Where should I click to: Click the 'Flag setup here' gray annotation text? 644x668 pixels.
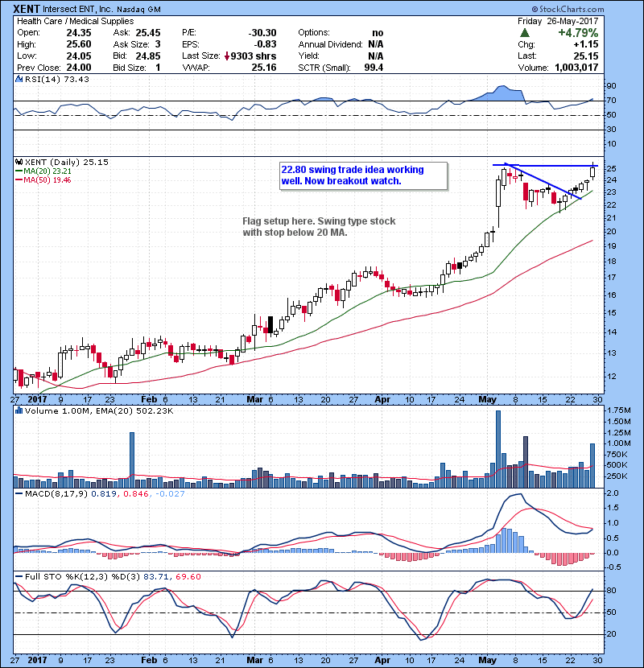319,227
